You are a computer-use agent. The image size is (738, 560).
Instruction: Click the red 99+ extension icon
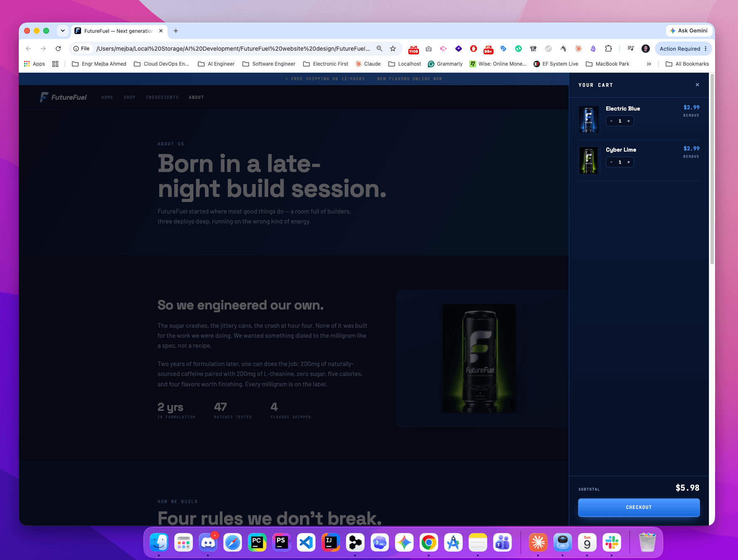(489, 49)
